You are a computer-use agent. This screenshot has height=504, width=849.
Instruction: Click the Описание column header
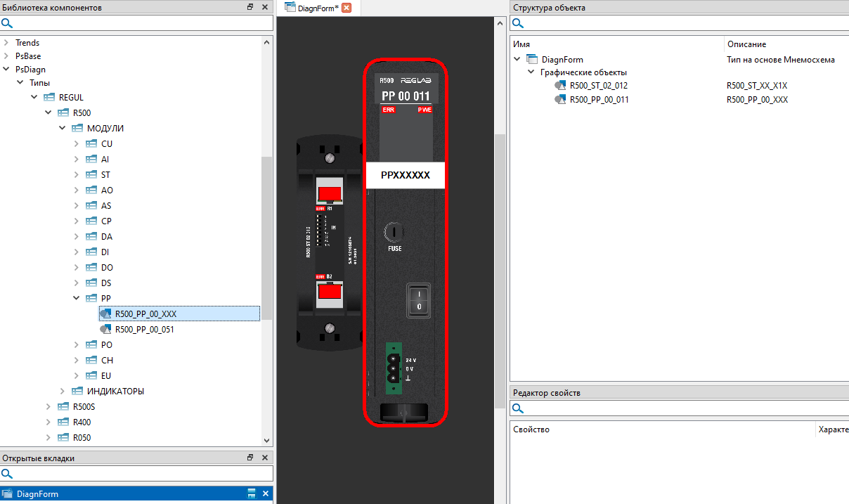[x=746, y=44]
